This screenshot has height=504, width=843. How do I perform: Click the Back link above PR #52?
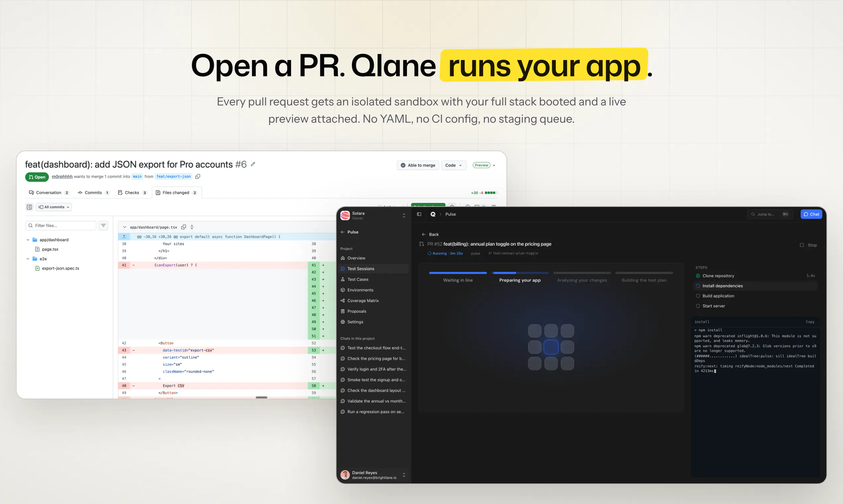click(430, 234)
